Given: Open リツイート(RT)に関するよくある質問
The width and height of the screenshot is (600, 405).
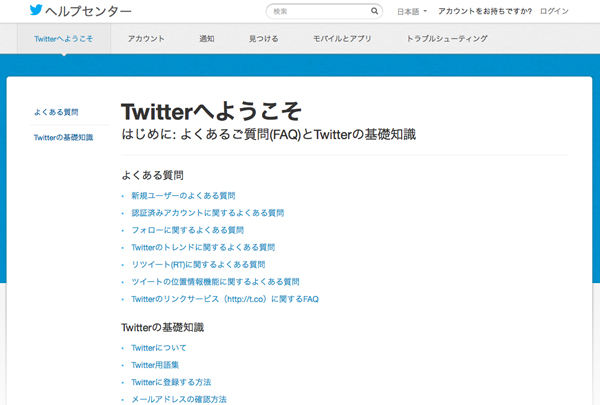Looking at the screenshot, I should tap(198, 265).
